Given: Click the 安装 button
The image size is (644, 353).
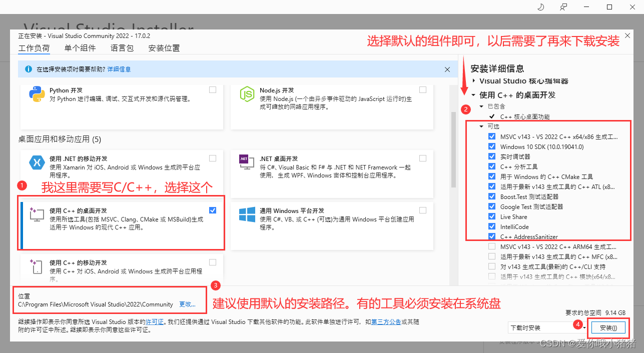Looking at the screenshot, I should click(x=608, y=327).
